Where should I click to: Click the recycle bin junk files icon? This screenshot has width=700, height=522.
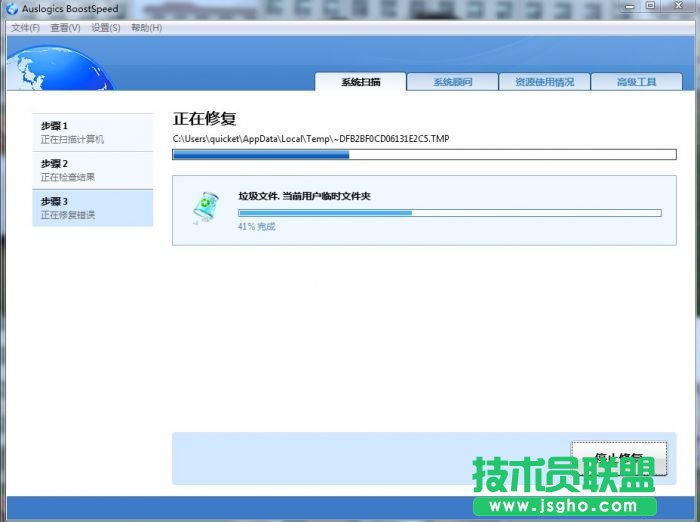[204, 207]
